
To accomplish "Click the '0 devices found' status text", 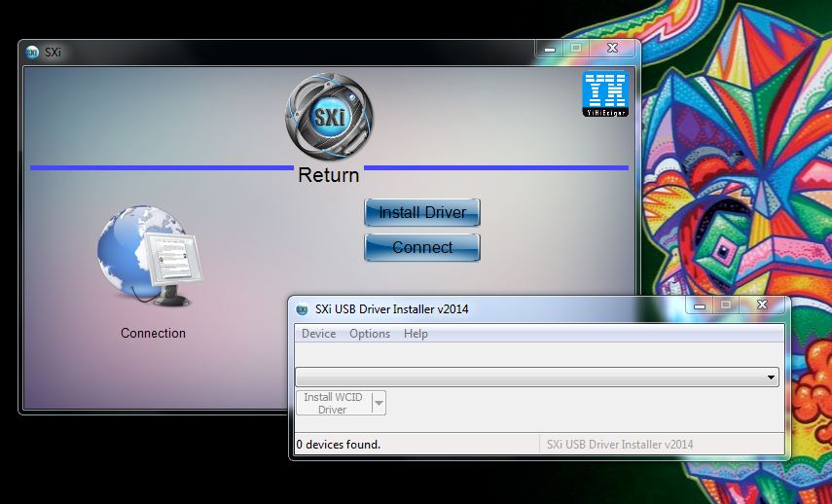I will tap(339, 445).
